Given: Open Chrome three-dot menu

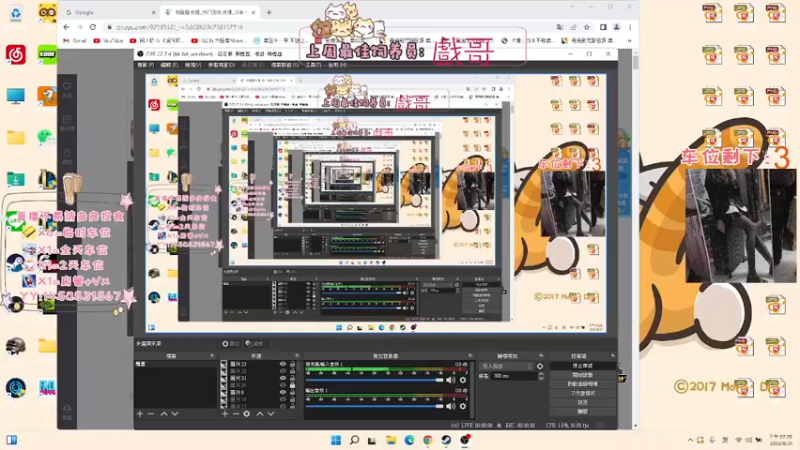Looking at the screenshot, I should tap(630, 27).
